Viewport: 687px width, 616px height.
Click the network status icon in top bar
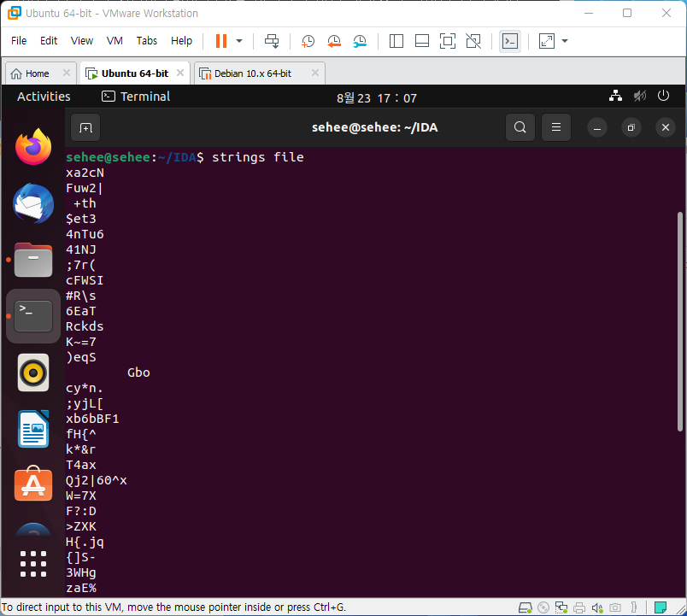point(615,96)
